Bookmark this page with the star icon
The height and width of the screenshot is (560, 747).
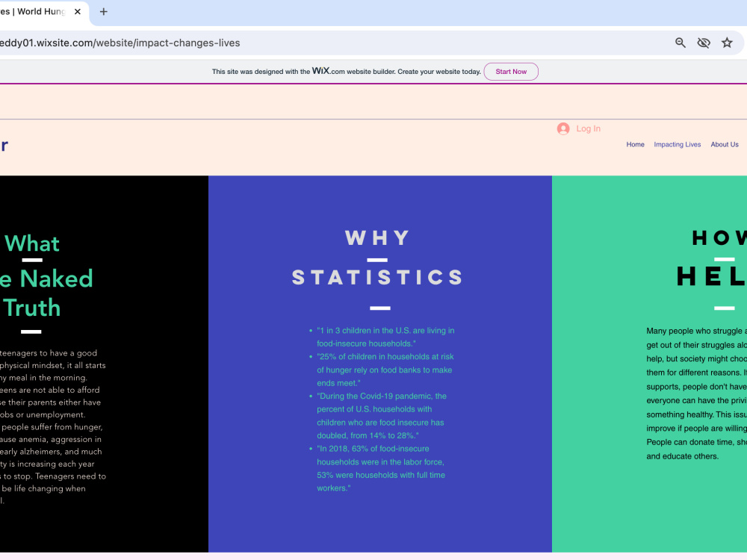(727, 43)
